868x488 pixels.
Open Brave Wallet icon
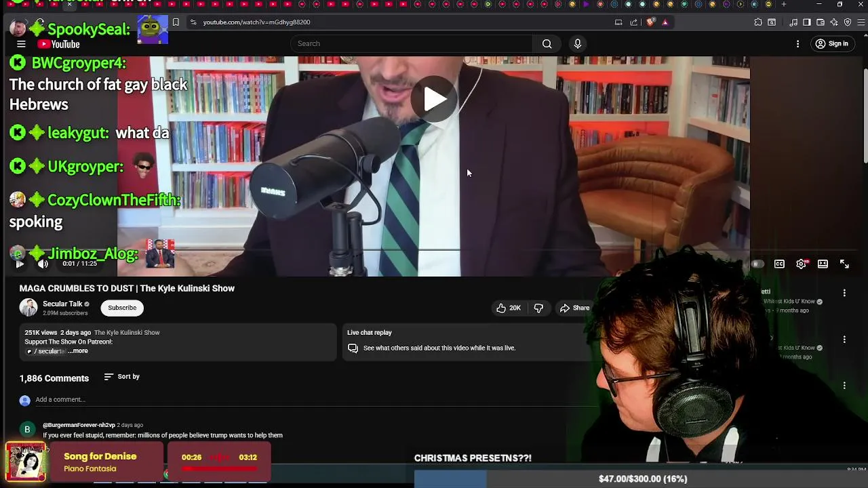click(x=821, y=22)
